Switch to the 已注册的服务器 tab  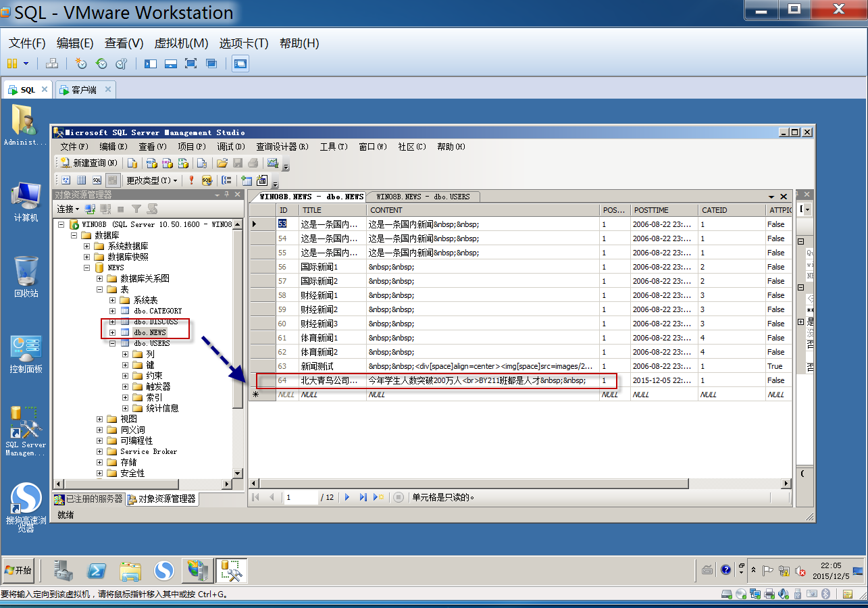coord(88,499)
